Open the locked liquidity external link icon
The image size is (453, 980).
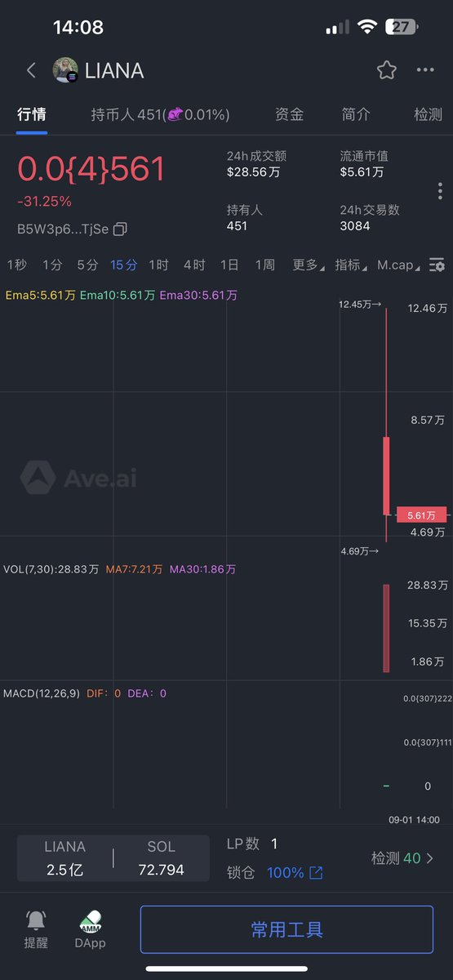pos(316,873)
